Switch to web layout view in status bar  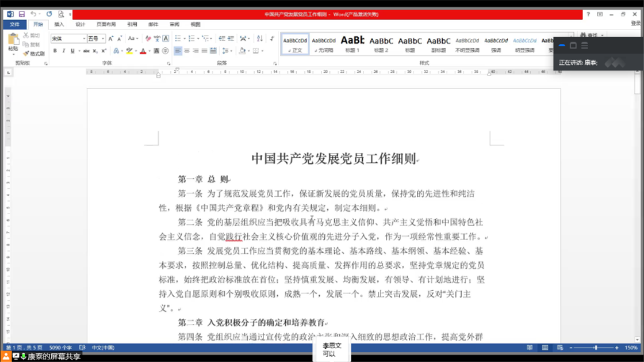(x=560, y=348)
